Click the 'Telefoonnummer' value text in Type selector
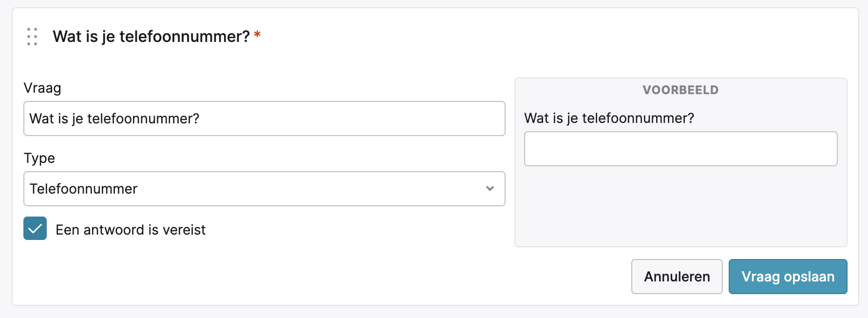 (x=84, y=189)
